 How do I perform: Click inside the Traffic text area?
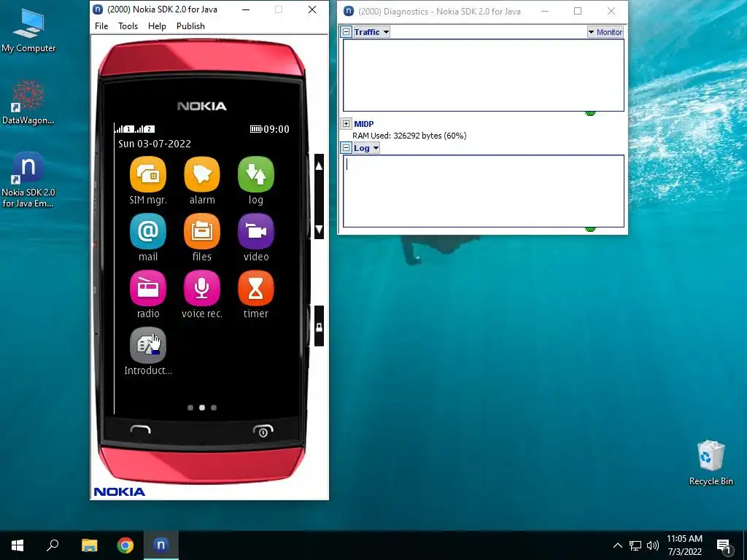pyautogui.click(x=484, y=75)
